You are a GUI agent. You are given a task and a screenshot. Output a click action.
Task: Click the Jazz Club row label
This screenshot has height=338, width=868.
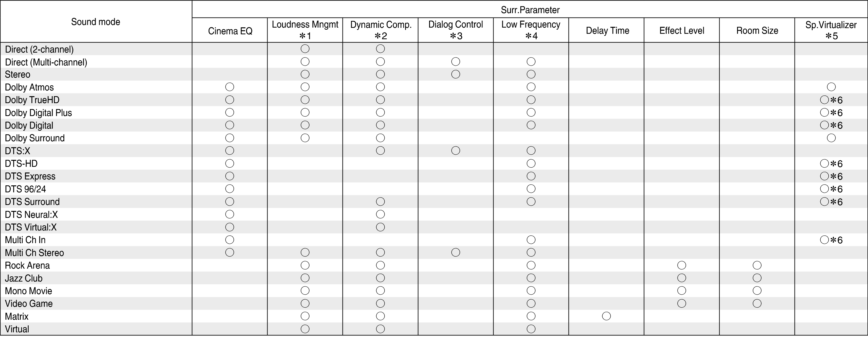point(24,278)
